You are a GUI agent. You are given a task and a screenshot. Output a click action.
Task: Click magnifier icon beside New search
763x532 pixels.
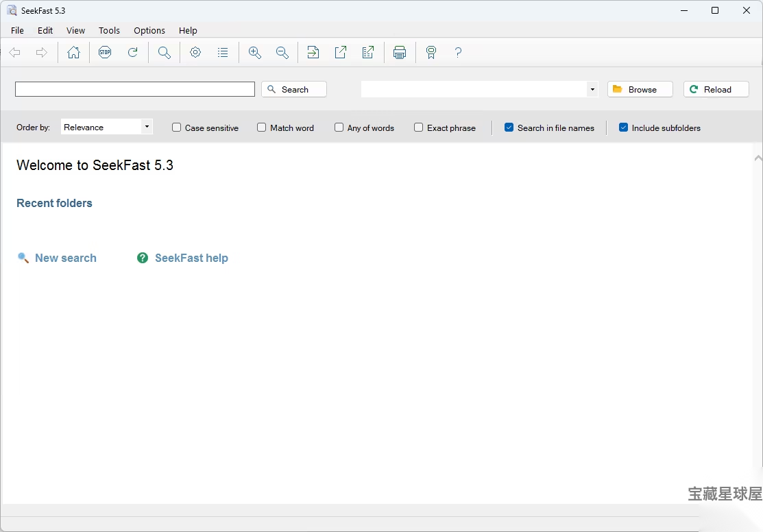[23, 258]
